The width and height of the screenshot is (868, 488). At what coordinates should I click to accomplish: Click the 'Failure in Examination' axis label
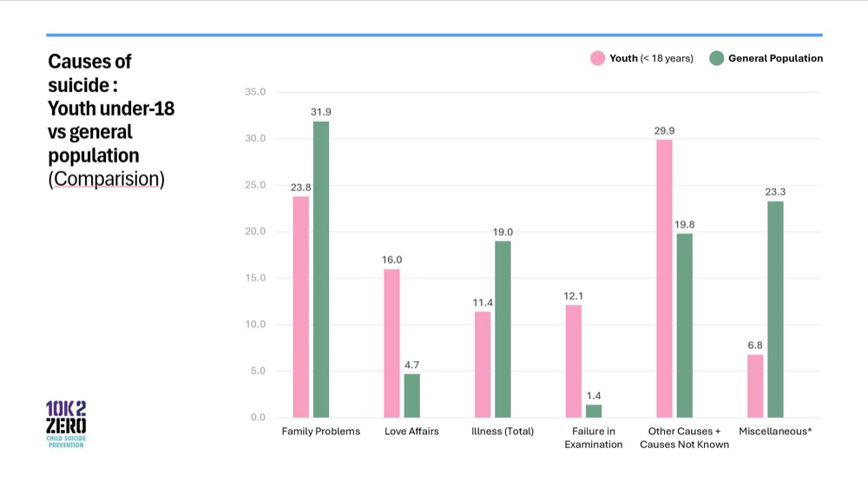pyautogui.click(x=594, y=438)
